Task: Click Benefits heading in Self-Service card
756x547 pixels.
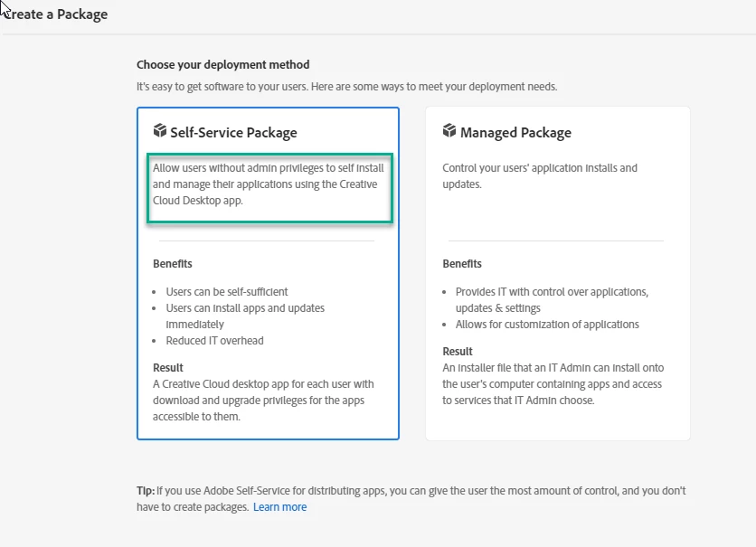Action: click(173, 264)
